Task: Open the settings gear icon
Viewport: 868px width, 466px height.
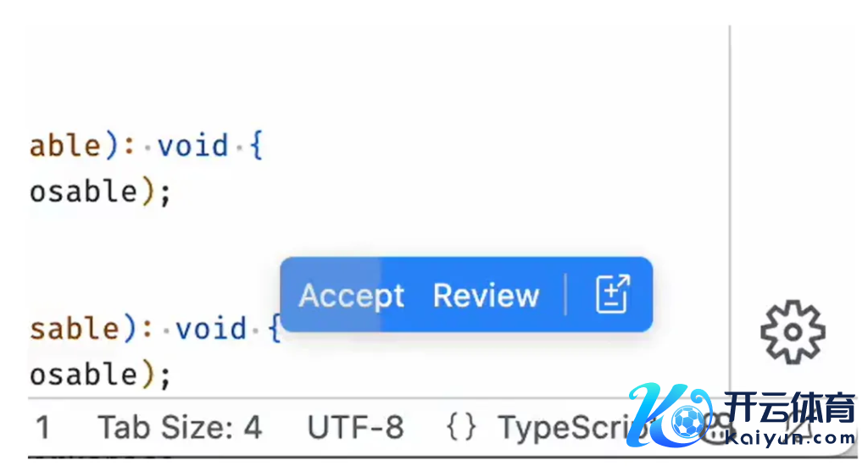Action: [792, 331]
